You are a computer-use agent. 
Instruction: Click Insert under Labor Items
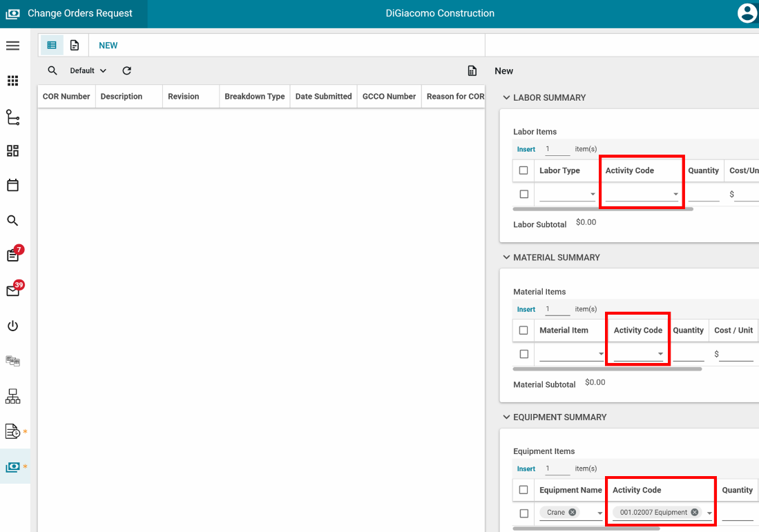tap(526, 149)
